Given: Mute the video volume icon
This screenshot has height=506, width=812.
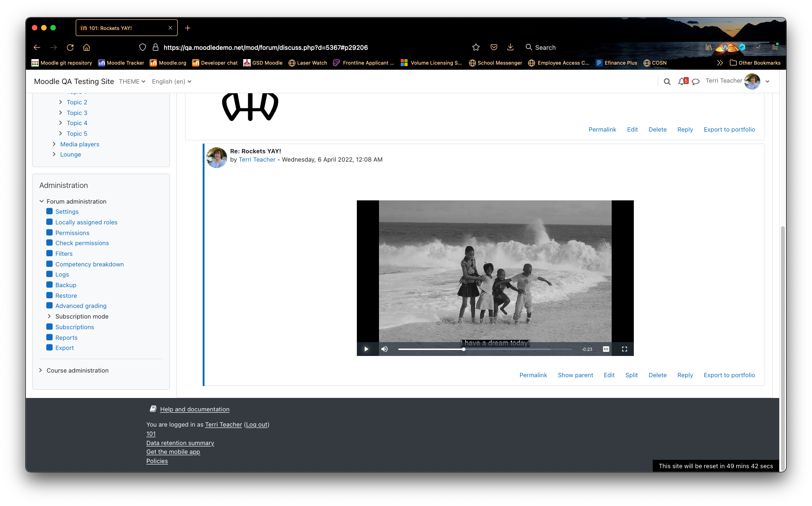Looking at the screenshot, I should [x=384, y=349].
